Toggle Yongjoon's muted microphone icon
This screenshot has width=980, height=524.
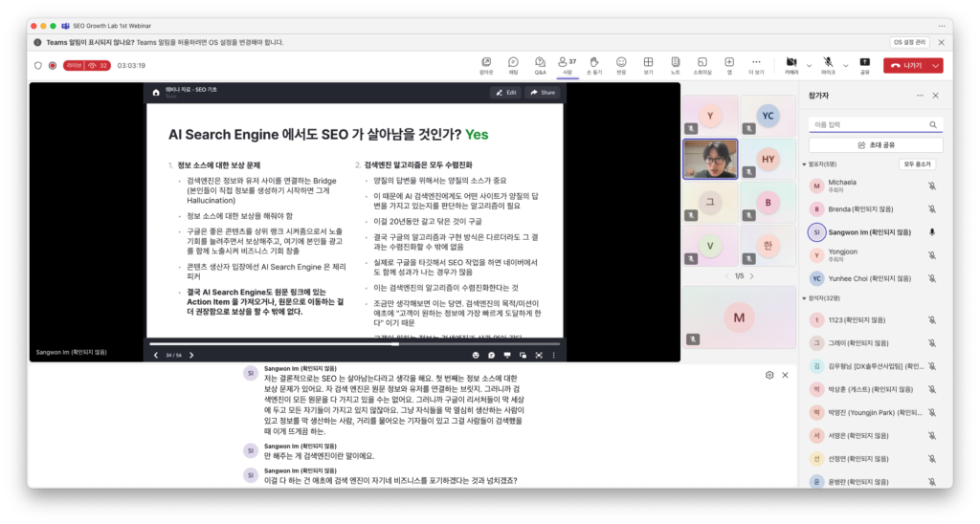932,255
